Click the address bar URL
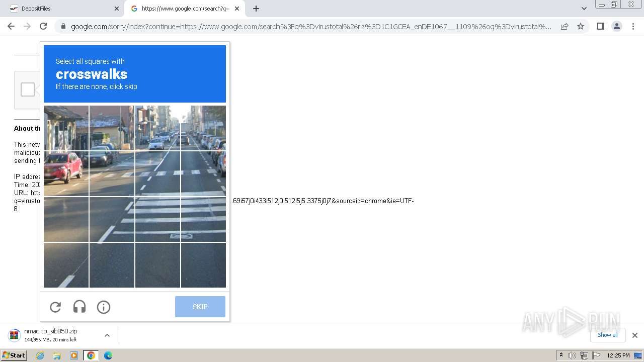Screen dimensions: 644x362 pyautogui.click(x=311, y=26)
